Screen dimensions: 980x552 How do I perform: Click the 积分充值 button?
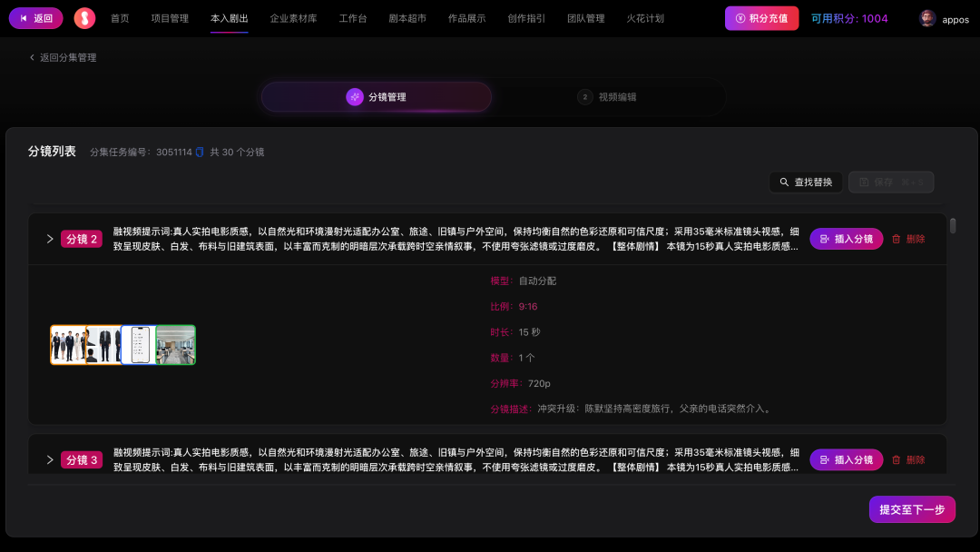(x=761, y=18)
